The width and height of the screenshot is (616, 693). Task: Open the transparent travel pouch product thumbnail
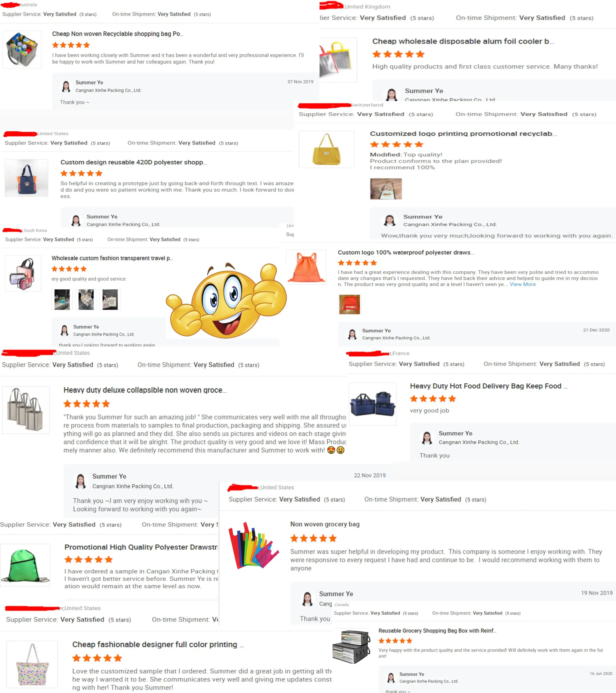[23, 274]
